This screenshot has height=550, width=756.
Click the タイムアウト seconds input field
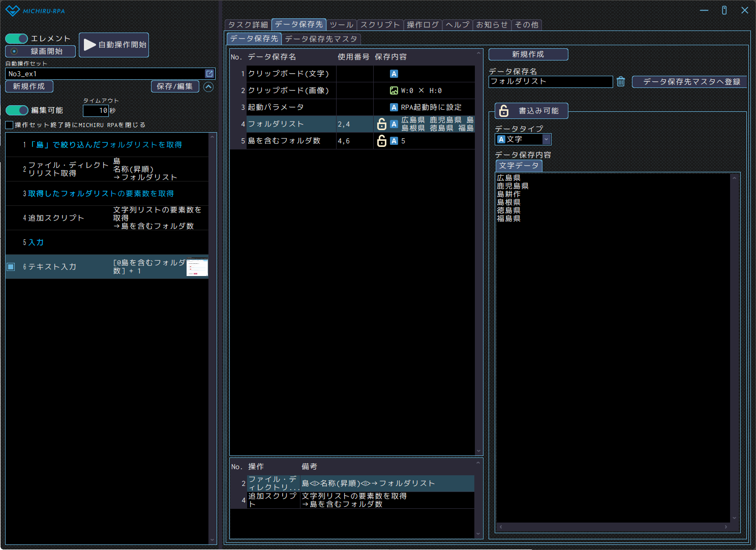pos(96,110)
